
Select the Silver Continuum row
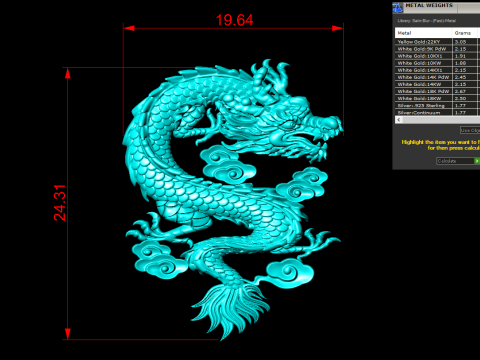pos(437,112)
